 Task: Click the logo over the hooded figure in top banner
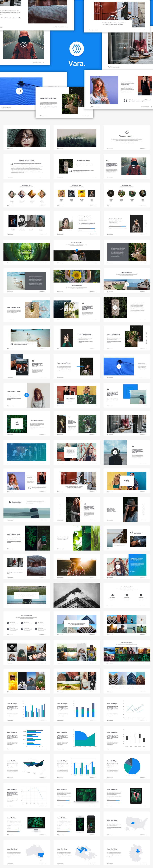point(23,45)
